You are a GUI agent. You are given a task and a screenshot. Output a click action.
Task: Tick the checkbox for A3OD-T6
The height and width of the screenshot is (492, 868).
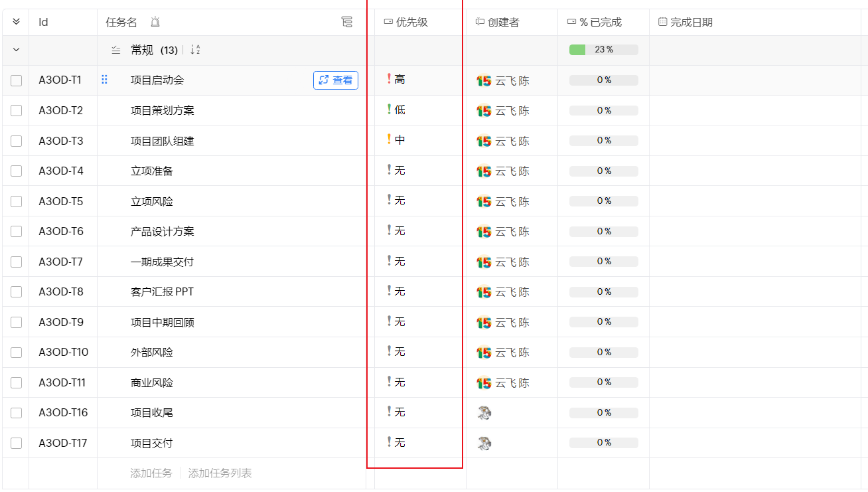(16, 232)
